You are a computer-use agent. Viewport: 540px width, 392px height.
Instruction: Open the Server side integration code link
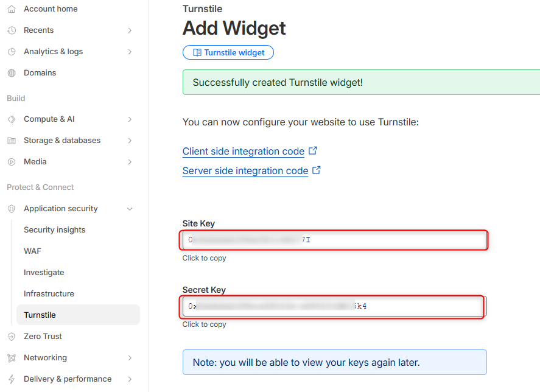[245, 171]
